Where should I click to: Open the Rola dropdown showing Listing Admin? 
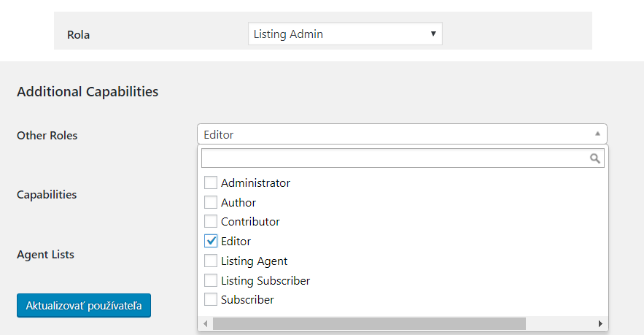click(x=345, y=34)
